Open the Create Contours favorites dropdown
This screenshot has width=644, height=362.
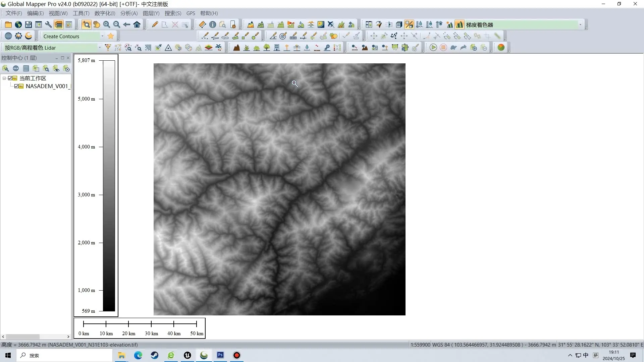pyautogui.click(x=102, y=36)
